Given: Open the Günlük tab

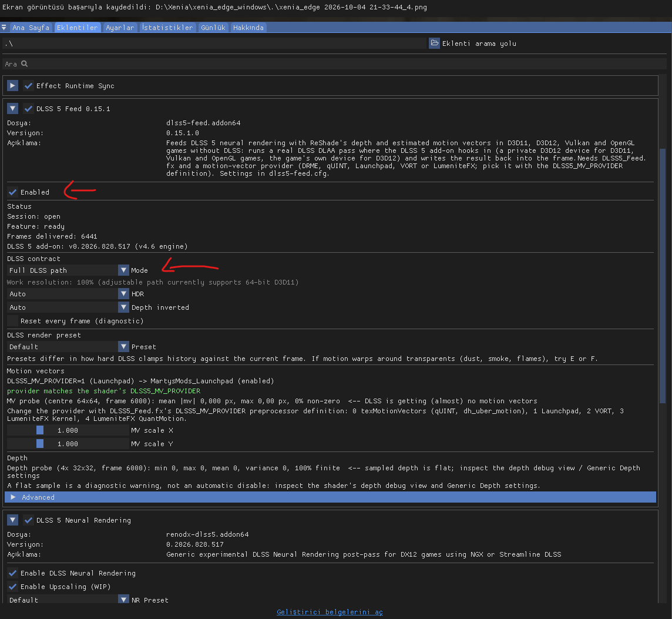Looking at the screenshot, I should coord(213,28).
